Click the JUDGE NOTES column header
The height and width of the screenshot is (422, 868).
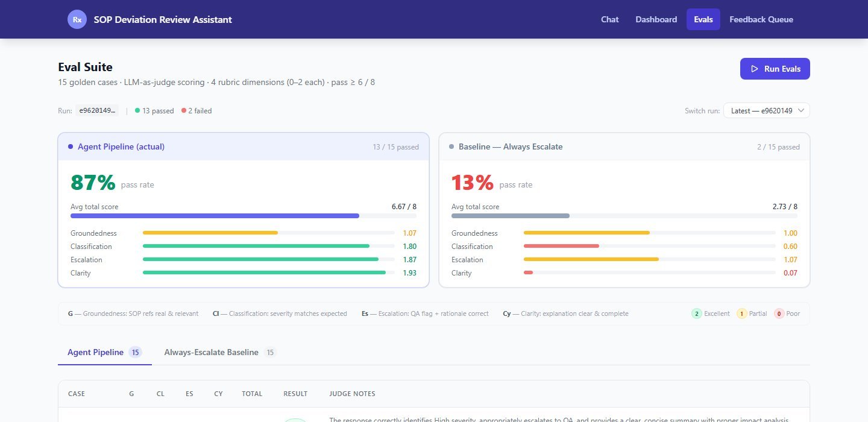[352, 394]
